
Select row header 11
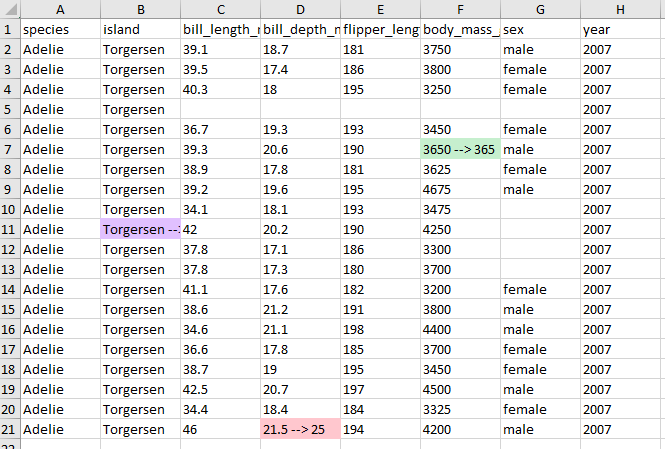coord(9,229)
